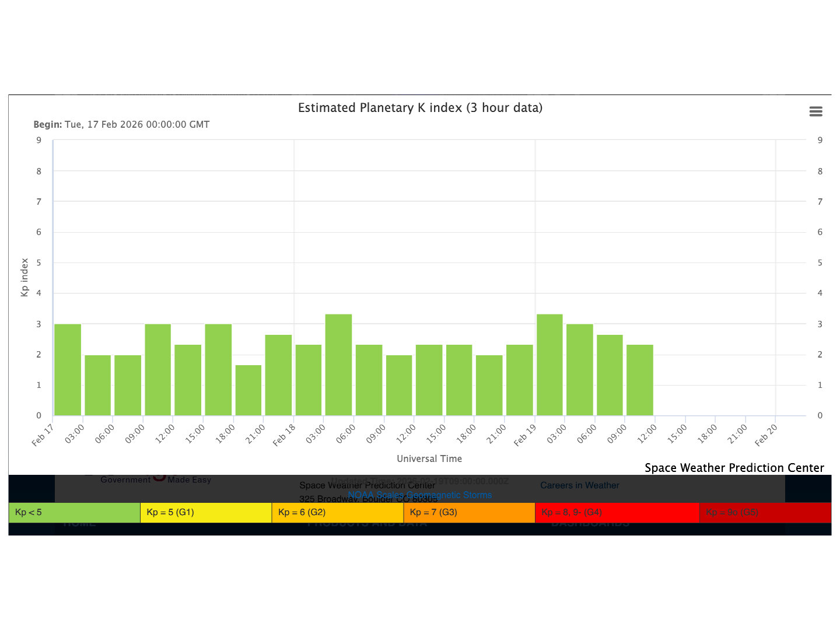840x630 pixels.
Task: Click the chart title Estimated Planetary K index
Action: (x=420, y=108)
